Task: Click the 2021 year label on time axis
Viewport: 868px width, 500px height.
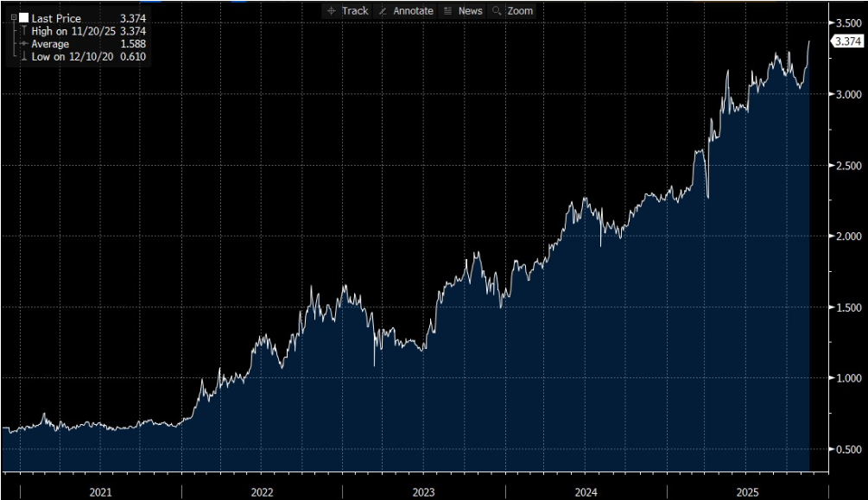Action: point(100,491)
